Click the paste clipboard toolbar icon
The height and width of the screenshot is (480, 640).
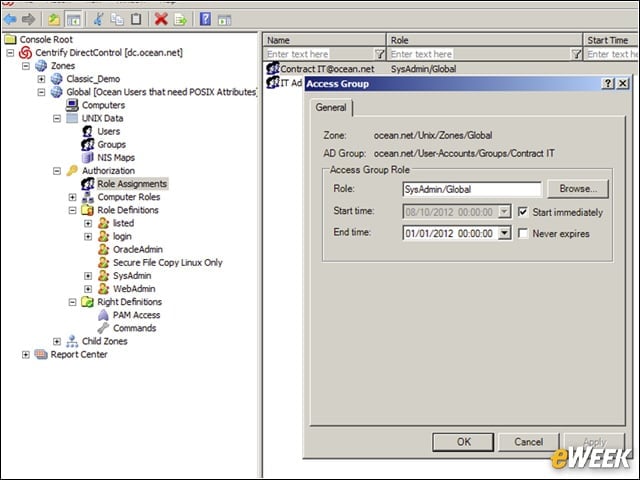(x=136, y=19)
